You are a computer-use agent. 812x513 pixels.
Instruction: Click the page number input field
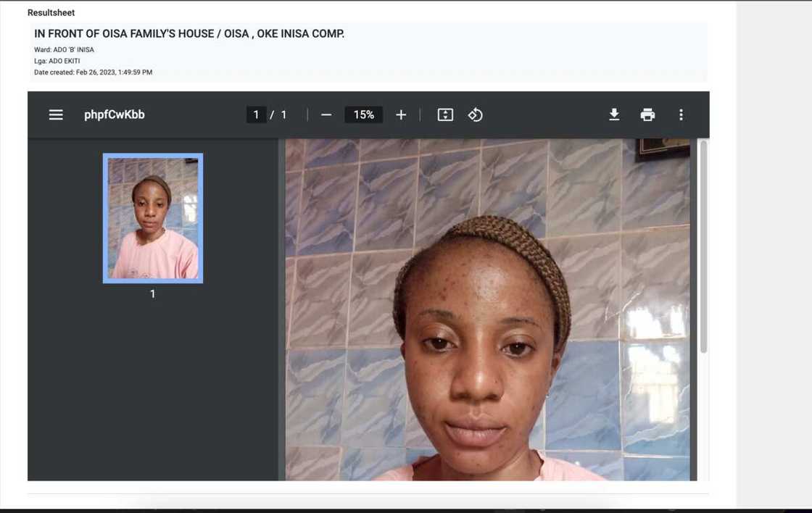click(256, 114)
